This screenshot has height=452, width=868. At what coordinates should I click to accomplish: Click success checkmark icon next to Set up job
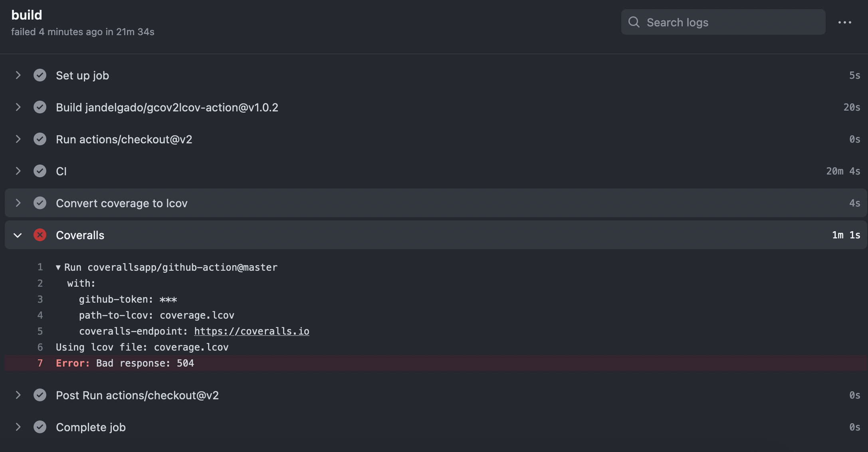pos(40,75)
